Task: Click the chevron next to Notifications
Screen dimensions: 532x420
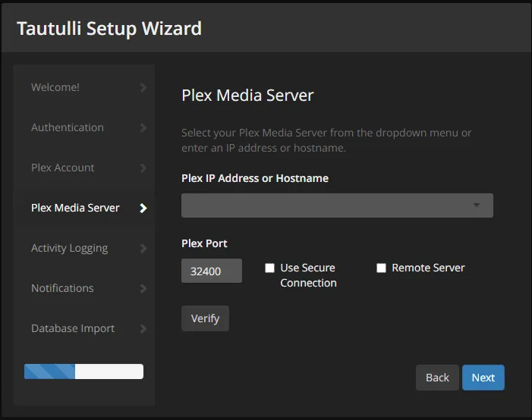Action: [143, 289]
